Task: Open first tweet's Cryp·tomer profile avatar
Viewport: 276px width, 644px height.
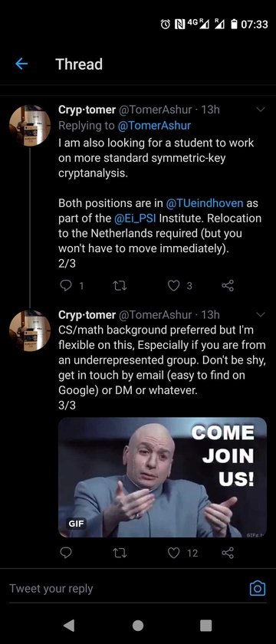Action: [30, 125]
